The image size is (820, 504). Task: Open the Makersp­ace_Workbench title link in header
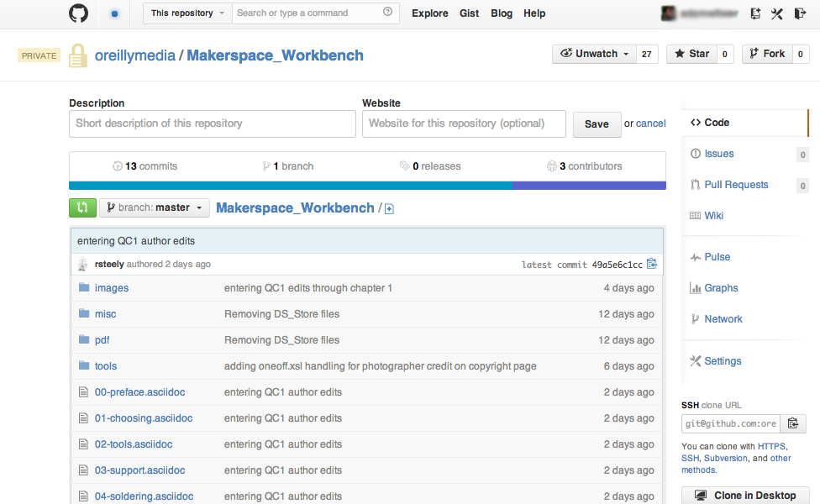coord(275,55)
